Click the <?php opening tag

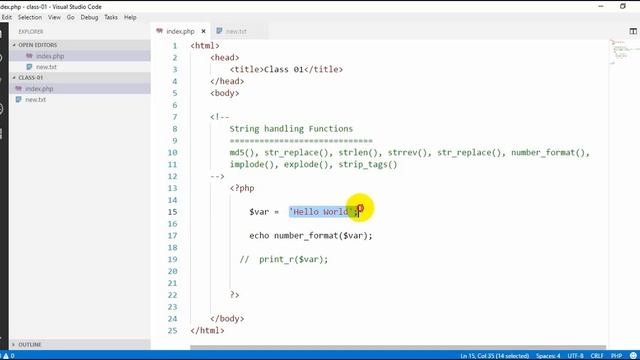(x=242, y=188)
